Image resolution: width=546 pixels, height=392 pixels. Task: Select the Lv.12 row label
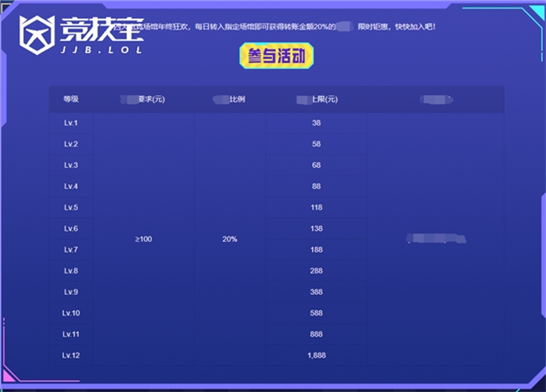tap(71, 355)
